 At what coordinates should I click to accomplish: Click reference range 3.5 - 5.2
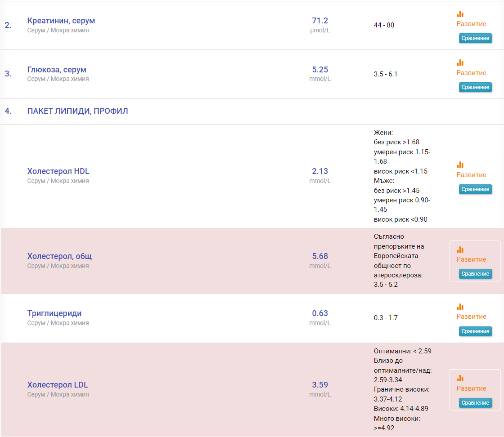coord(385,285)
